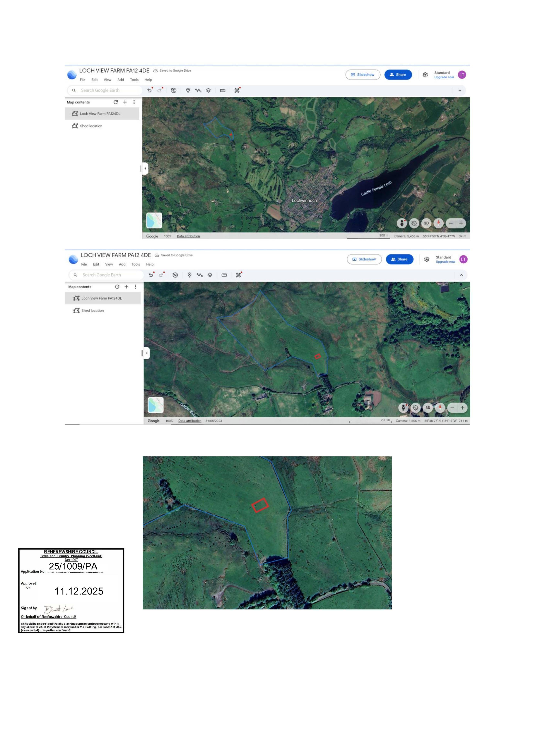Open the View menu in the lower Google Earth window

(109, 264)
